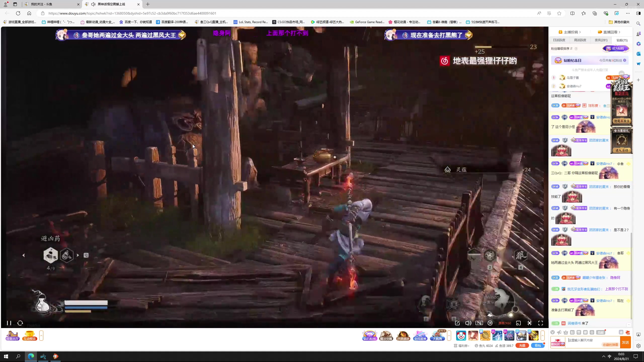
Task: Open 互动预言 interactive prediction icon
Action: (x=30, y=336)
